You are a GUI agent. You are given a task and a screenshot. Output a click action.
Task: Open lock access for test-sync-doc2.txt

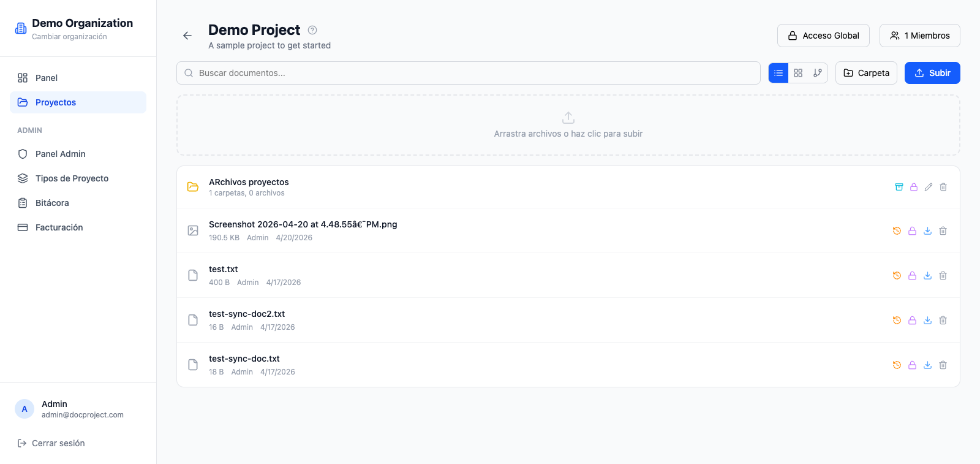[912, 321]
